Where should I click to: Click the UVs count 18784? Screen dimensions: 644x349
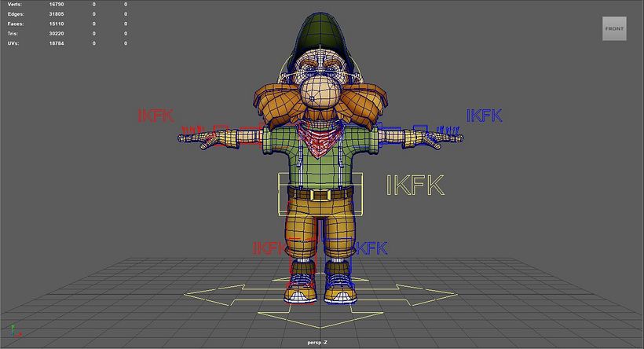click(x=57, y=43)
